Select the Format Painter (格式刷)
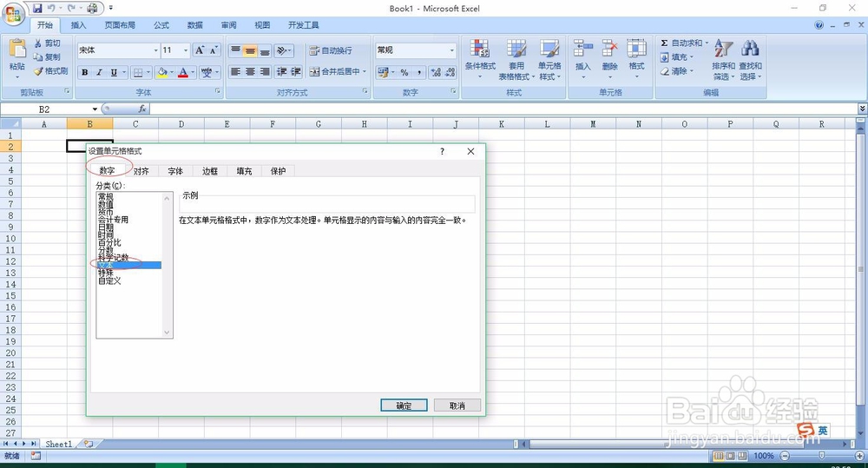This screenshot has height=468, width=868. pos(50,71)
